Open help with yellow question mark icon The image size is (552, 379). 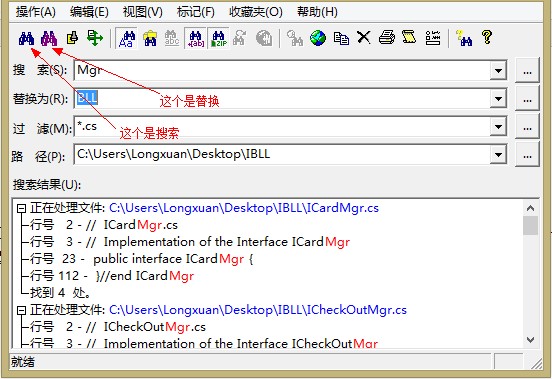click(x=487, y=37)
